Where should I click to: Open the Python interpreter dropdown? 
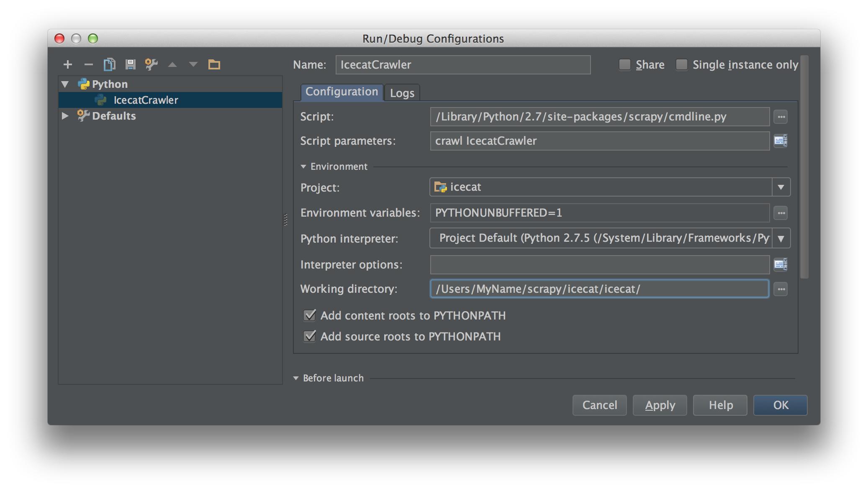click(781, 237)
